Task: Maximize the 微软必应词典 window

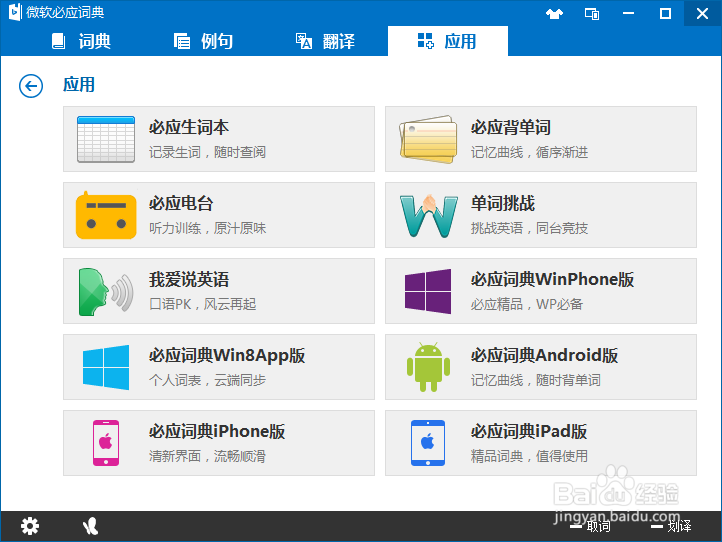Action: pyautogui.click(x=665, y=13)
